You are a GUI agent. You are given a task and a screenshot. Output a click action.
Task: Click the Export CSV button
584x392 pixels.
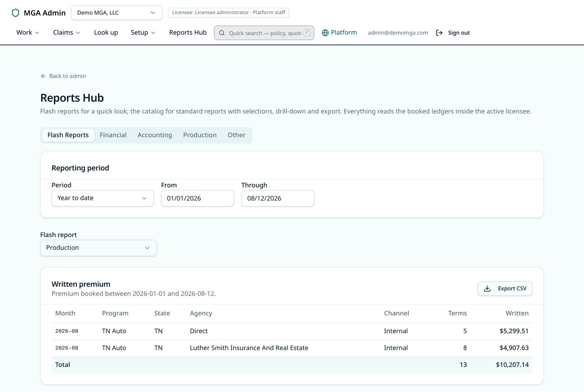pos(505,289)
